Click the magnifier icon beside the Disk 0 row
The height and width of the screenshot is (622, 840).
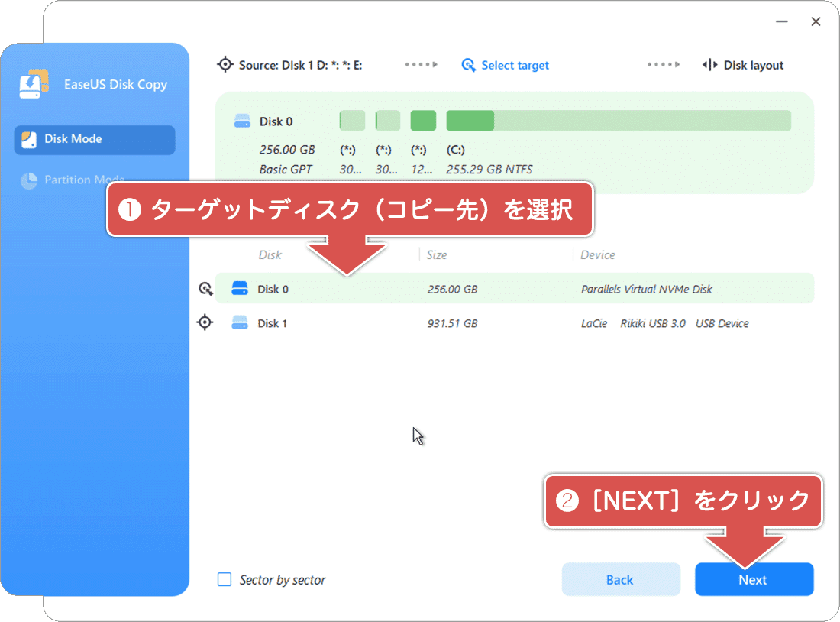point(204,288)
